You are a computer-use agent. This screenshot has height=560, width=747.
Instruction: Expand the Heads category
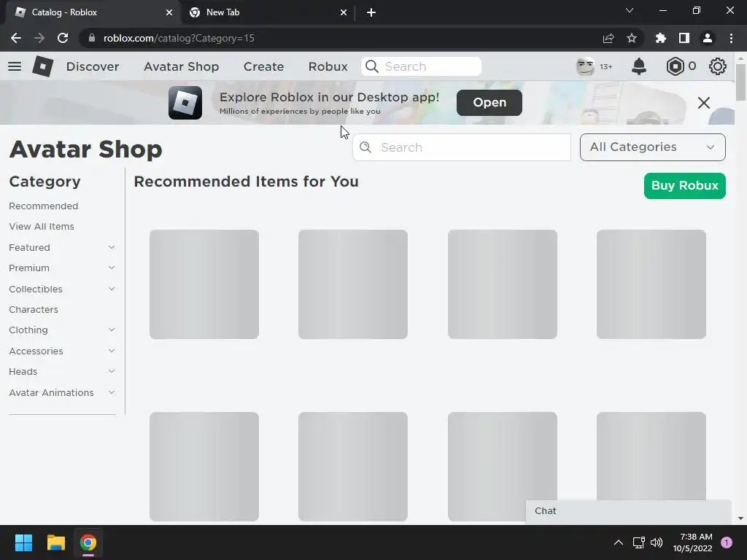click(x=112, y=371)
